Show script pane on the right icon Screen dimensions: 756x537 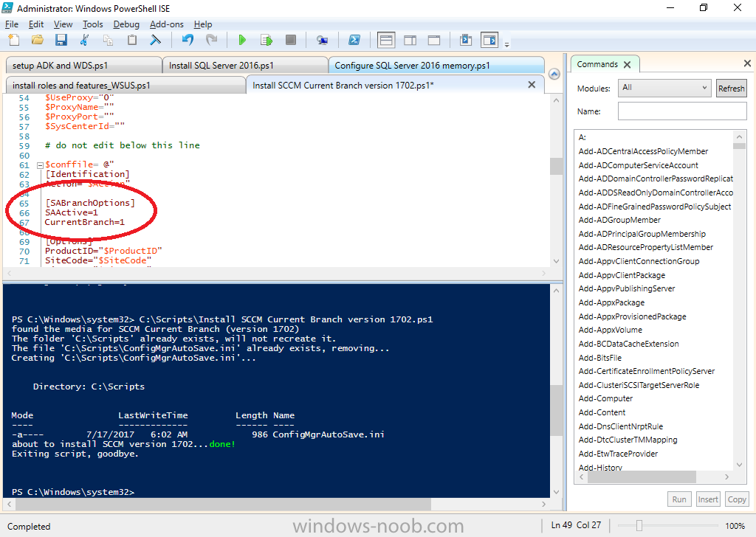(410, 41)
